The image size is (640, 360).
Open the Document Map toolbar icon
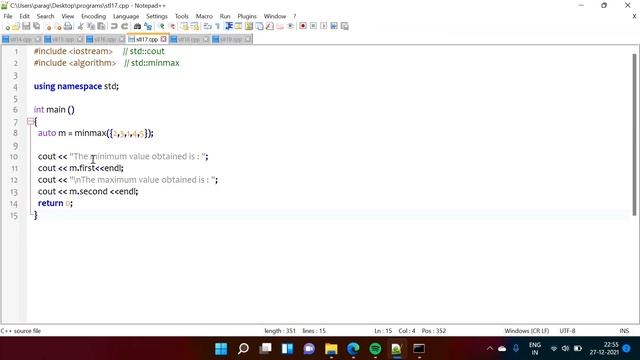point(249,27)
